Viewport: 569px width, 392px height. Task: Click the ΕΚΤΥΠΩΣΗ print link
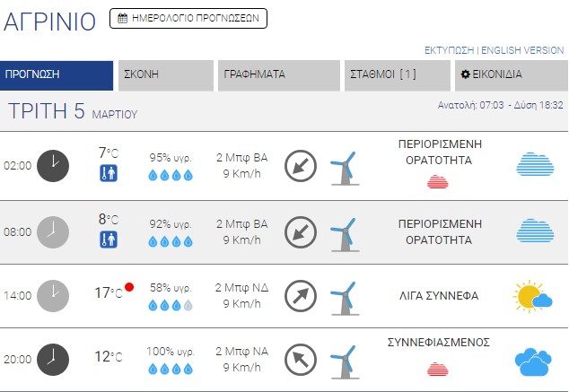point(450,50)
